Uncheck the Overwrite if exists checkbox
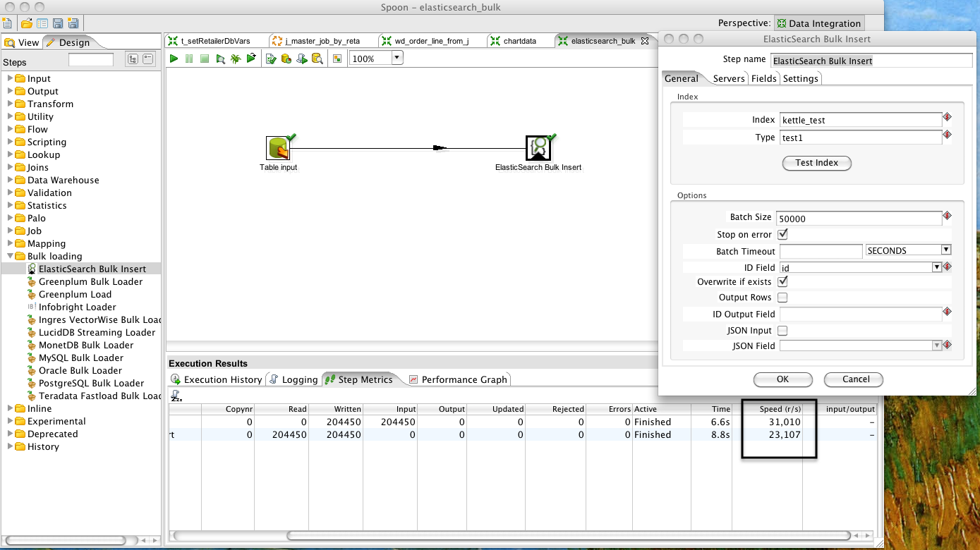Image resolution: width=980 pixels, height=550 pixels. 782,281
